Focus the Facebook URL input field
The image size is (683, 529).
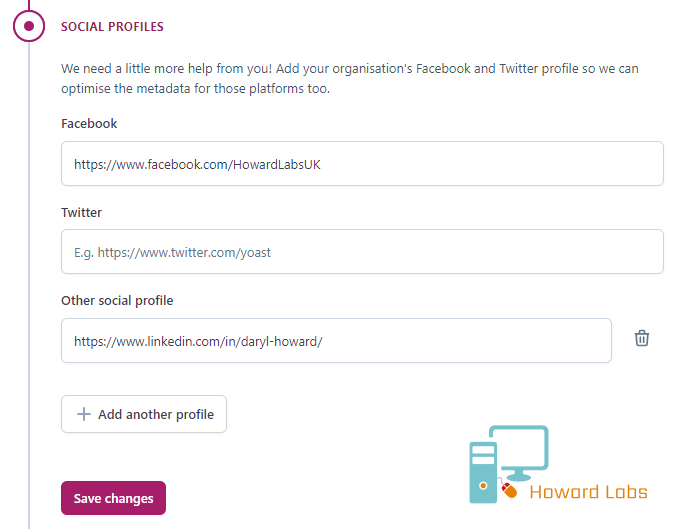(x=362, y=163)
